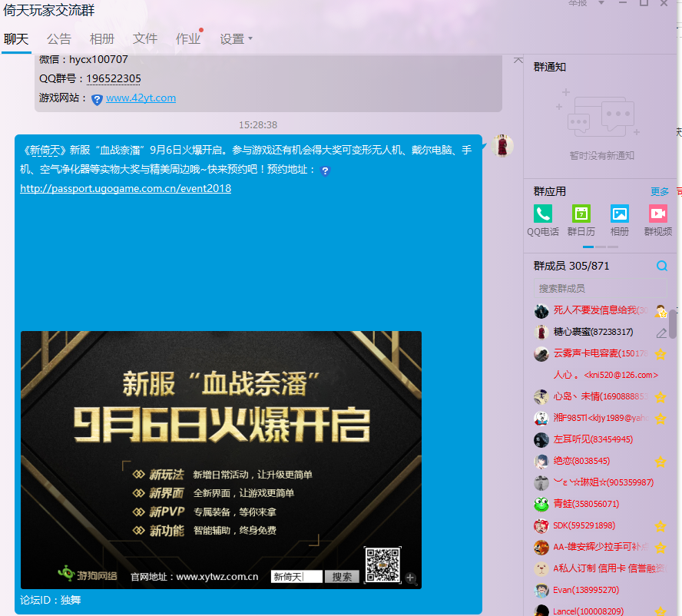This screenshot has width=682, height=616.
Task: Open the passport.ugogame.com.cn/event2018 link
Action: tap(126, 188)
